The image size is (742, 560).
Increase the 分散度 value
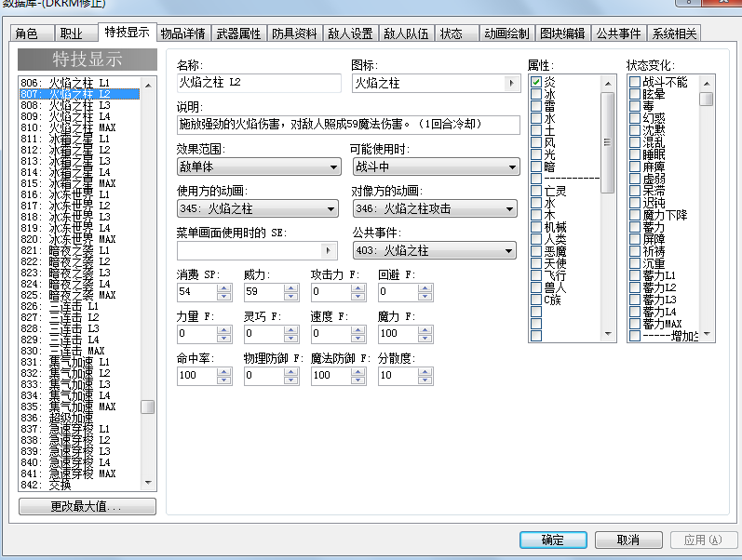(425, 372)
